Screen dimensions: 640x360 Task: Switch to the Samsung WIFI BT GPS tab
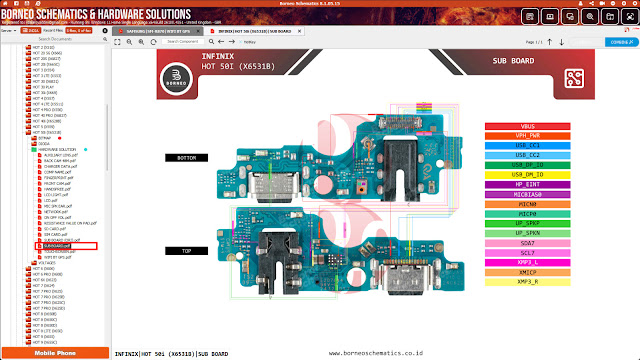click(158, 31)
